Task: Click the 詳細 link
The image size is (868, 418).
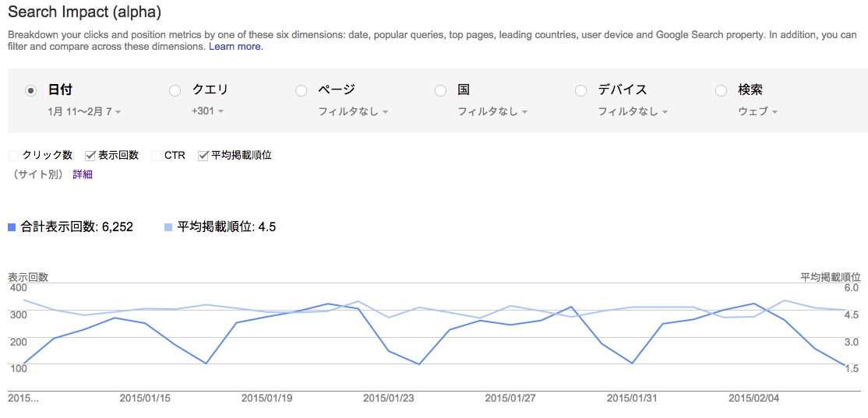Action: point(83,174)
